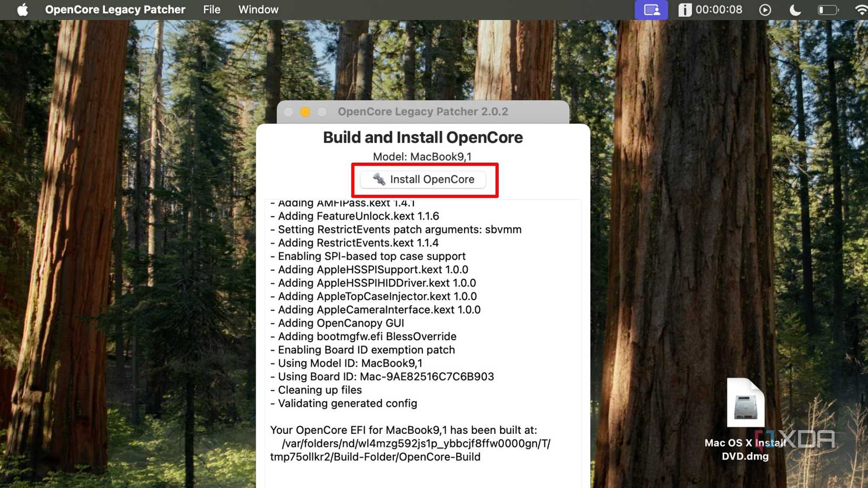Open the File menu
This screenshot has height=488, width=868.
(x=211, y=9)
